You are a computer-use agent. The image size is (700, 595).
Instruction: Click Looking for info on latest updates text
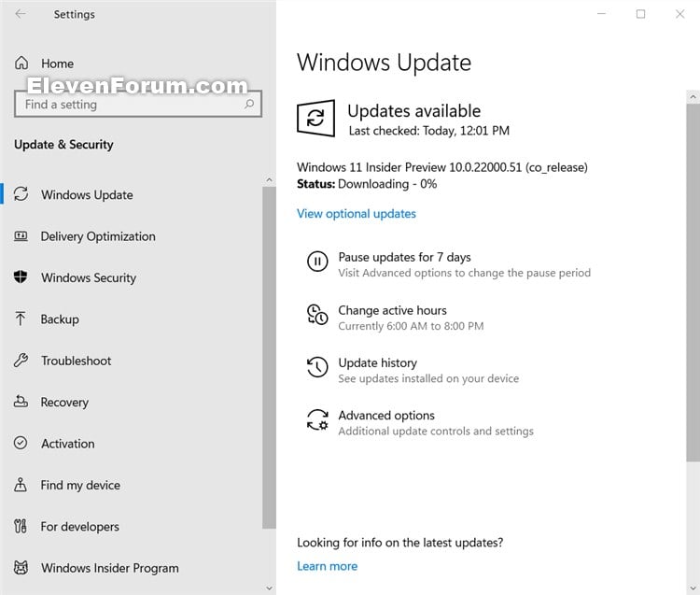[399, 543]
